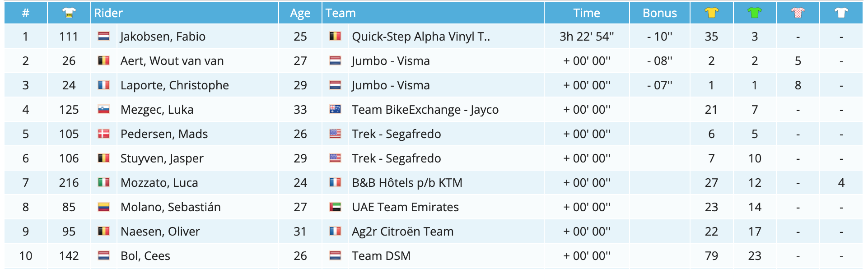Open rider Jakobsen, Fabio's profile
Viewport: 868px width, 269px height.
163,37
